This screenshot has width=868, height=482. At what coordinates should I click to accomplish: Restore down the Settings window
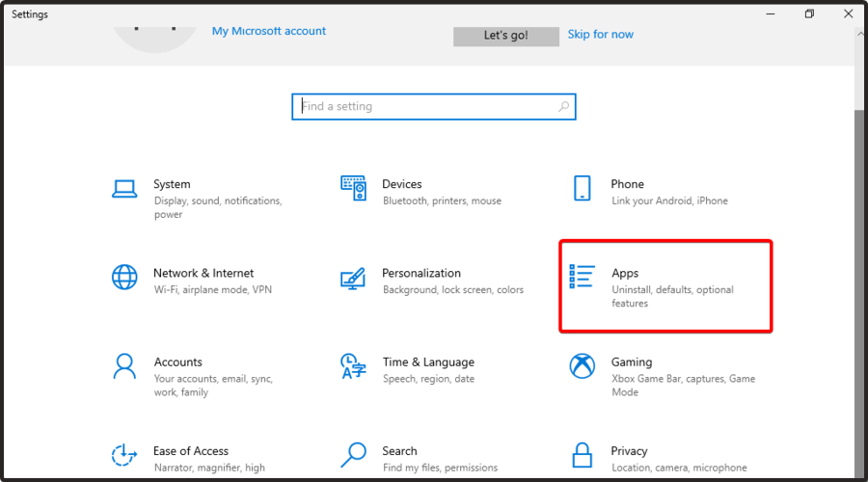[809, 13]
